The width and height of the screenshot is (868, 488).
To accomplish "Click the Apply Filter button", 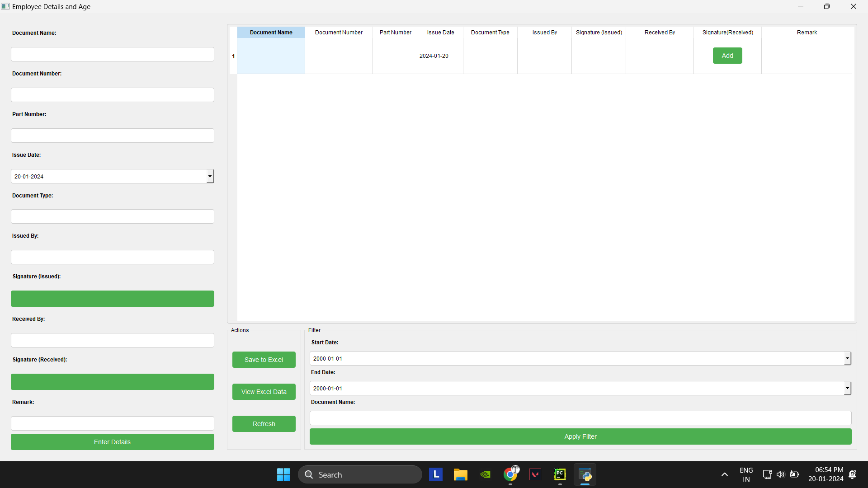I will pyautogui.click(x=580, y=436).
